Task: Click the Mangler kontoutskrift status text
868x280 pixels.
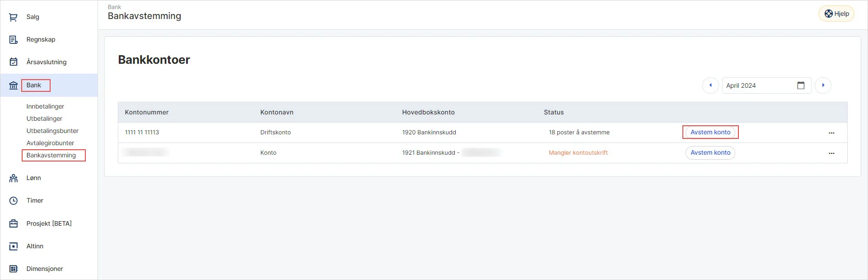Action: point(578,153)
